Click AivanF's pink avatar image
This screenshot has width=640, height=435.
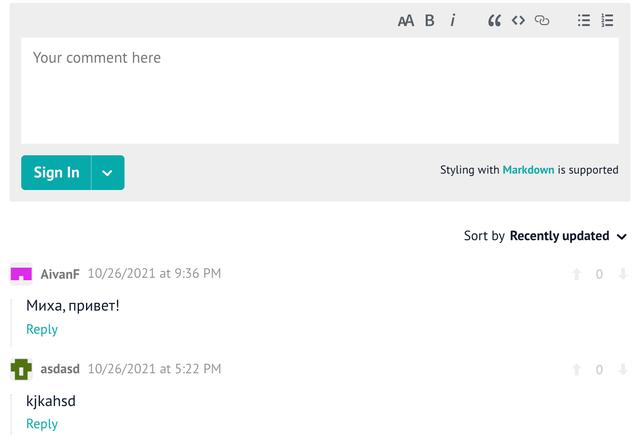(x=21, y=274)
